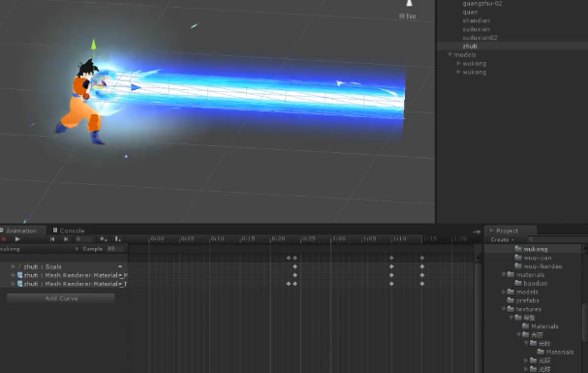The image size is (588, 373).
Task: Select Material _M keyframe at 1:15
Action: pyautogui.click(x=422, y=275)
